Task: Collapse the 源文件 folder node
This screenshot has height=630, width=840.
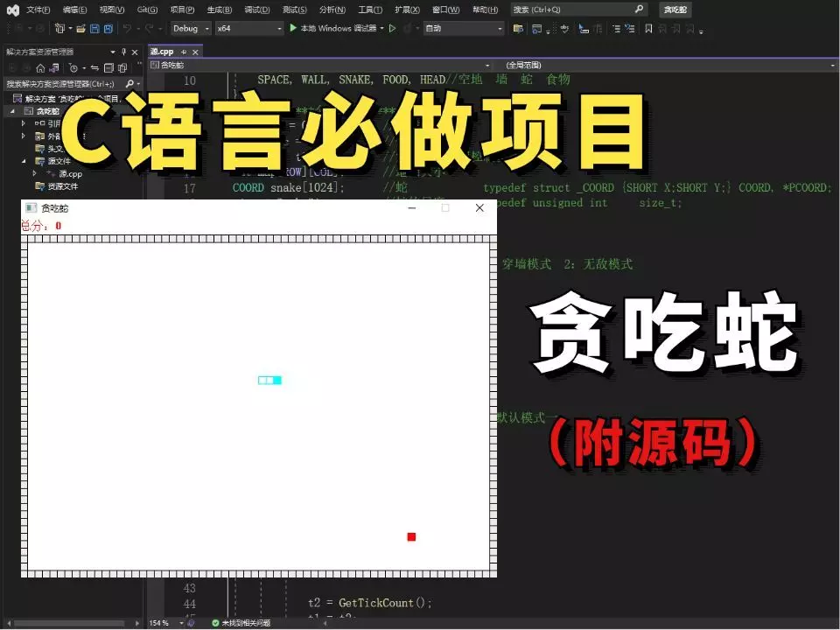Action: tap(24, 161)
